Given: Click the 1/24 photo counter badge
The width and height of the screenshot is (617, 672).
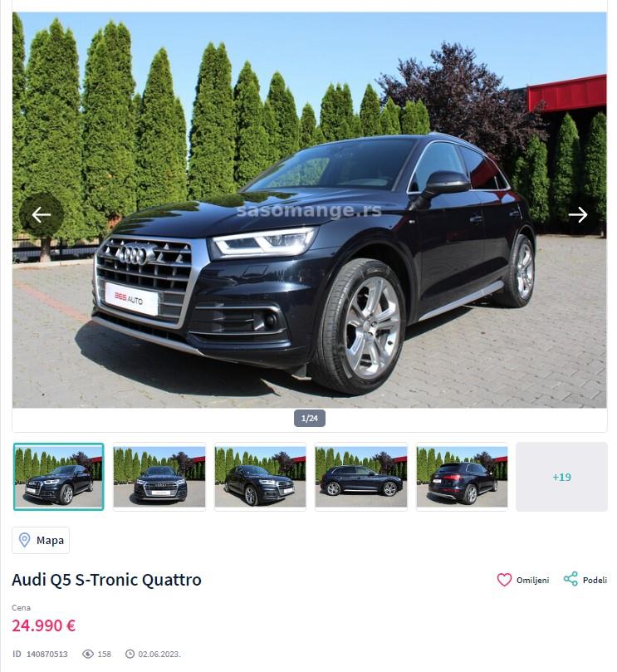Looking at the screenshot, I should [x=310, y=419].
